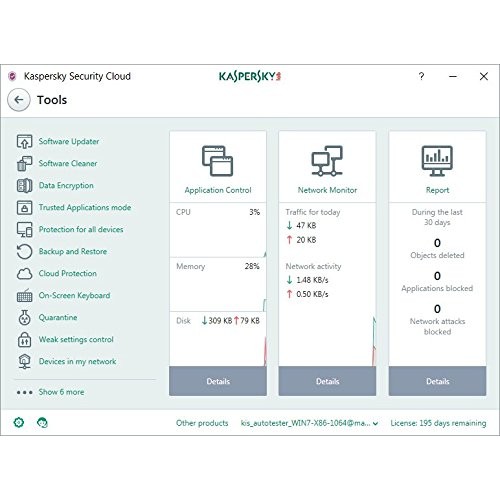Open the Other products link
Screen dimensions: 500x500
(202, 423)
